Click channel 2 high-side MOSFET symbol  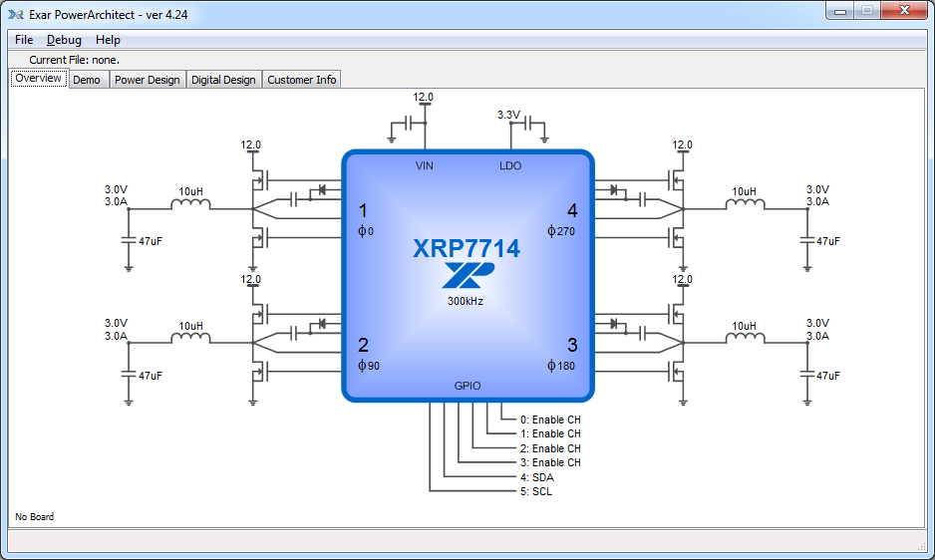tap(259, 314)
